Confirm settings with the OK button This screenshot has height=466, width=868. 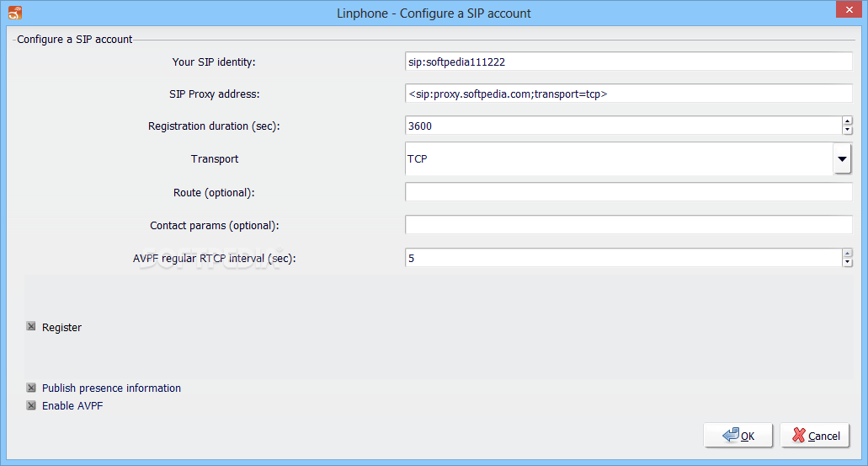point(738,436)
